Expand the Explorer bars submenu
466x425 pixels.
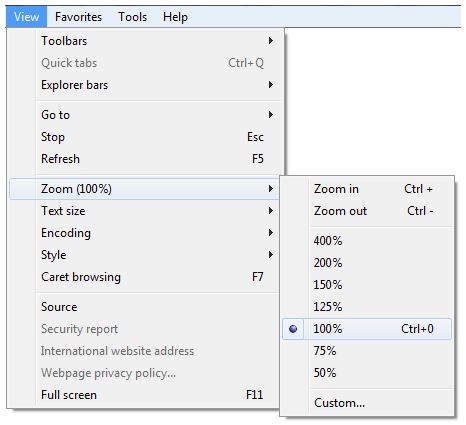[x=144, y=85]
